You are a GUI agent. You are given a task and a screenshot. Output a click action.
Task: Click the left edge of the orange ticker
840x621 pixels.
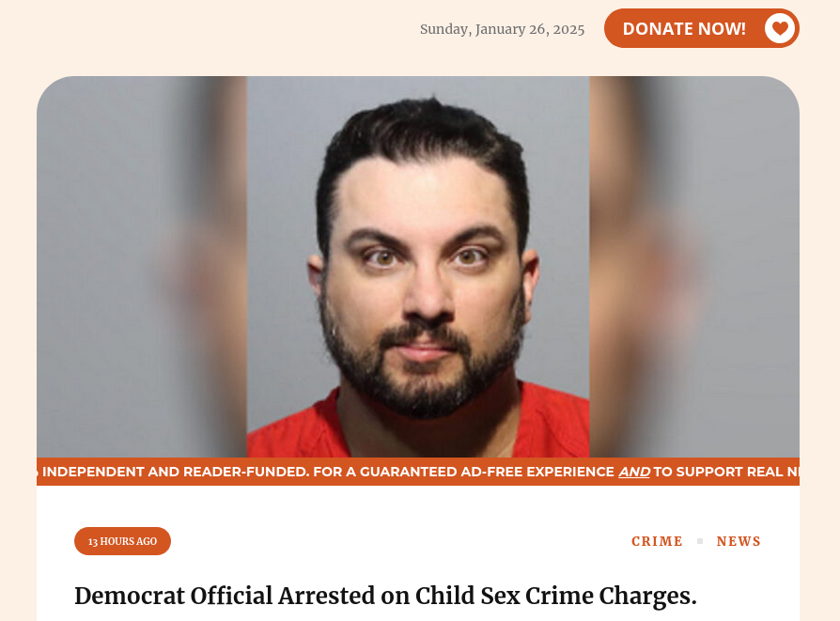[x=39, y=472]
